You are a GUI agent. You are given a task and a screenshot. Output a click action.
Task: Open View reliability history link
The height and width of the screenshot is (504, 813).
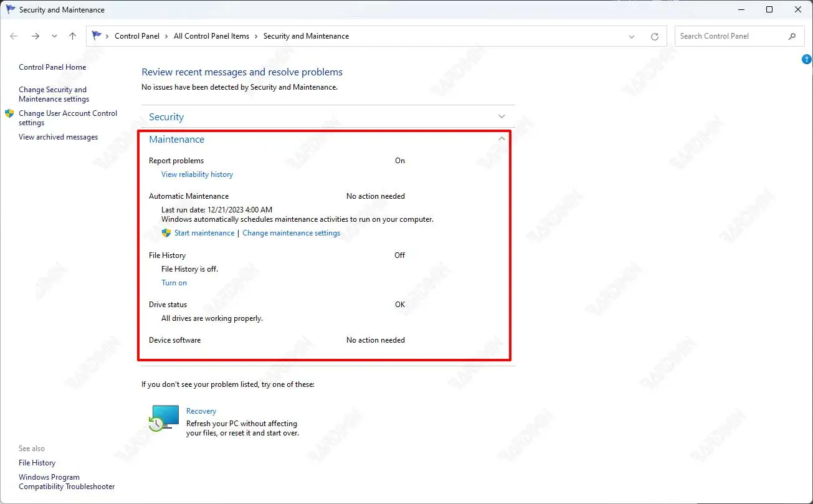(x=197, y=174)
